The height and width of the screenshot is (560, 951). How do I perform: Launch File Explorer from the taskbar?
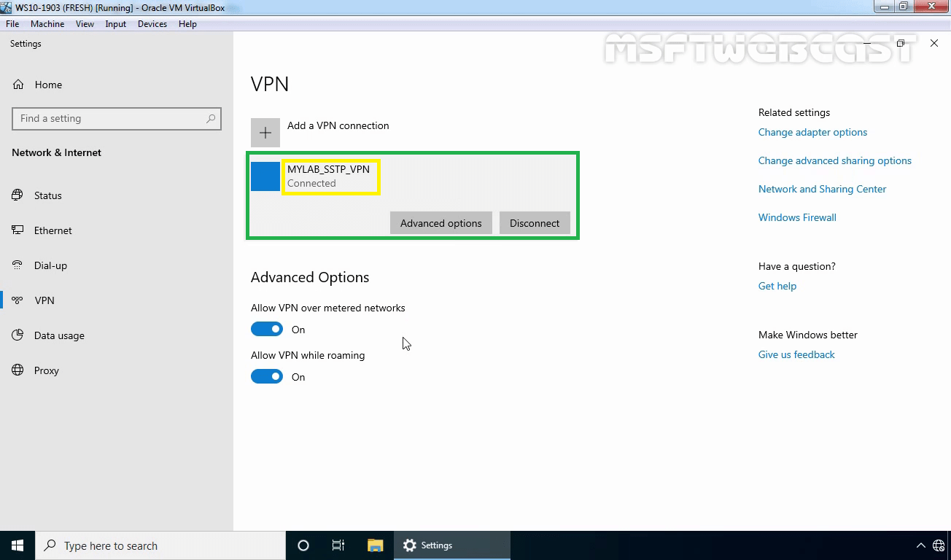click(375, 545)
